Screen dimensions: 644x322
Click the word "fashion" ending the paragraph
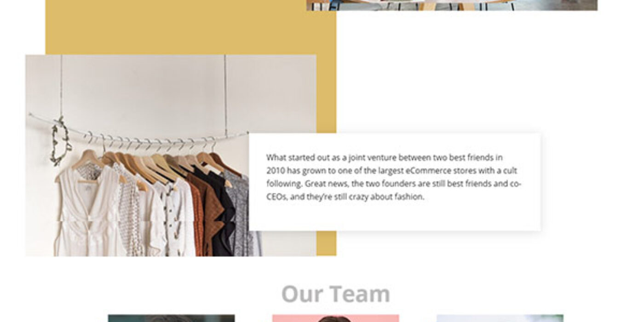click(409, 197)
